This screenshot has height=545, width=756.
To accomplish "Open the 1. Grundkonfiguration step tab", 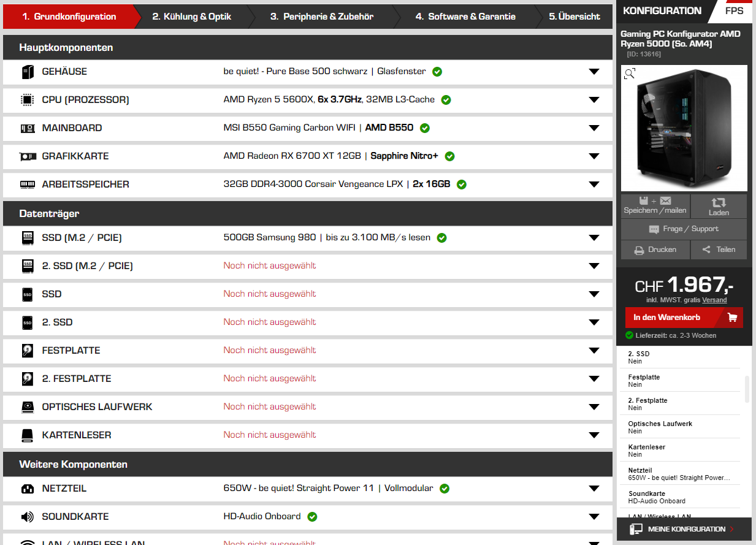I will pyautogui.click(x=69, y=17).
